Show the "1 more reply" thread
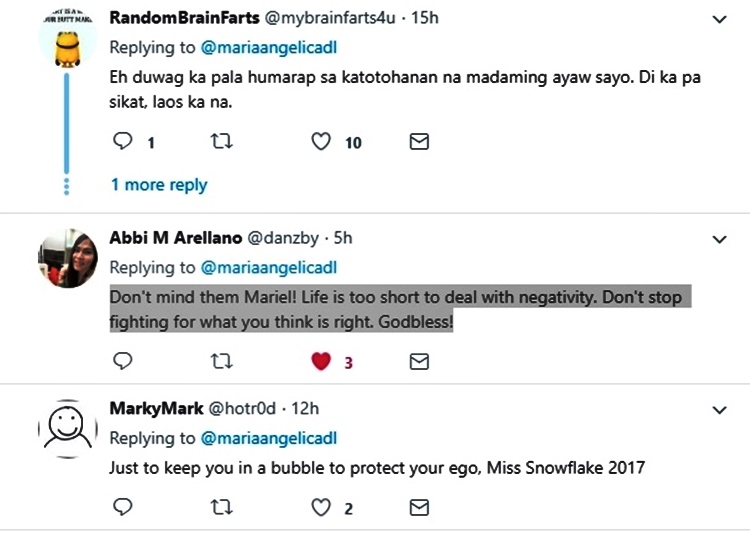This screenshot has width=750, height=533. click(x=159, y=184)
